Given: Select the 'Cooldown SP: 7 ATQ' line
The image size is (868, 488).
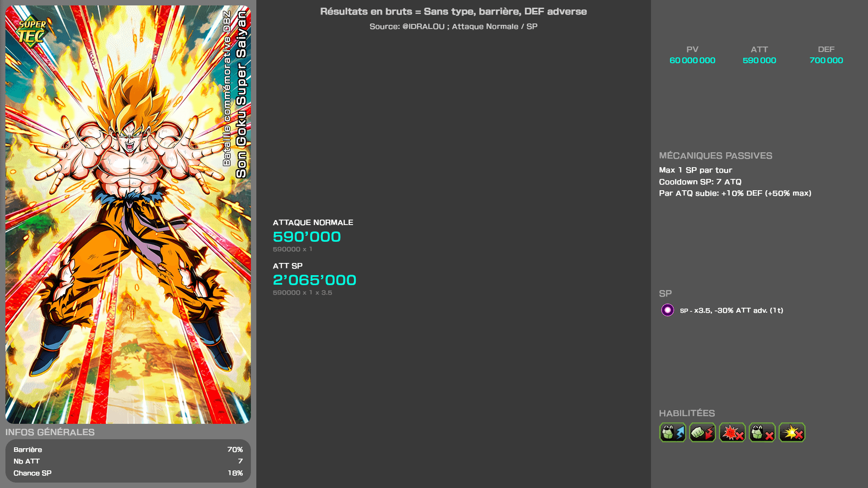Looking at the screenshot, I should (700, 182).
